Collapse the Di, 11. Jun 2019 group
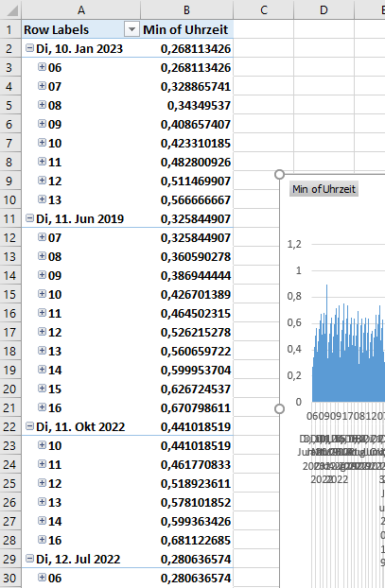 29,218
